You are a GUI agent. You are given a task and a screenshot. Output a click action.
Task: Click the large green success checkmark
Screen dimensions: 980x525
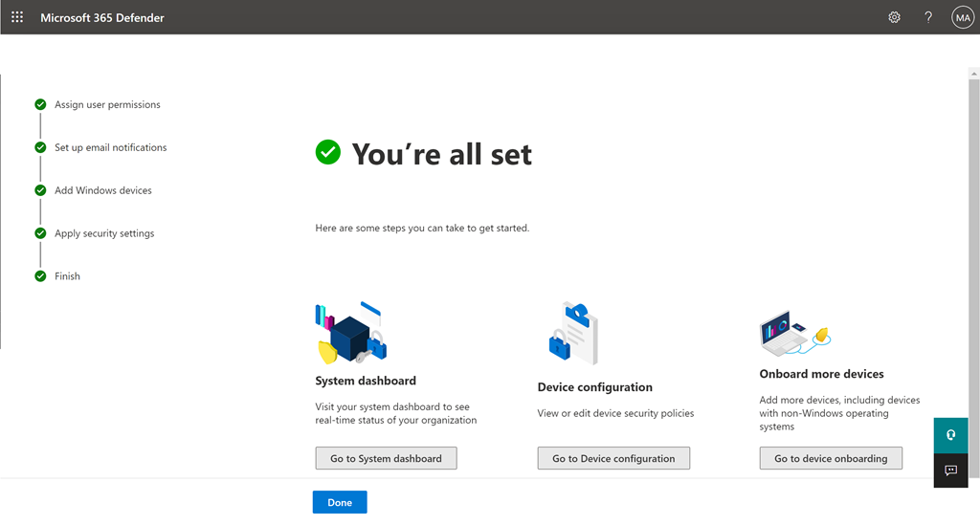click(x=328, y=152)
